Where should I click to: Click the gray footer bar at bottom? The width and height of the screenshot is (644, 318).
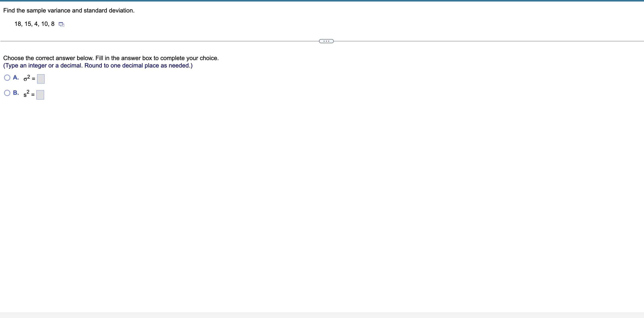tap(322, 315)
